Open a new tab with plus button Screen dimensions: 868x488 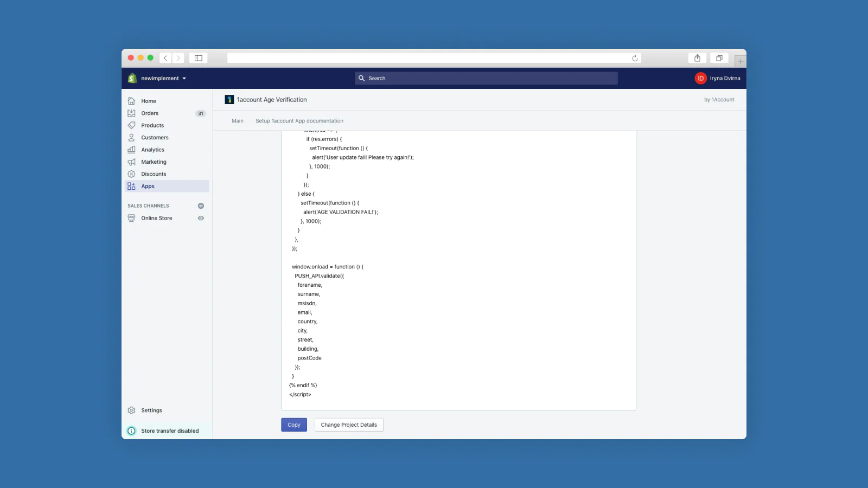pyautogui.click(x=741, y=61)
